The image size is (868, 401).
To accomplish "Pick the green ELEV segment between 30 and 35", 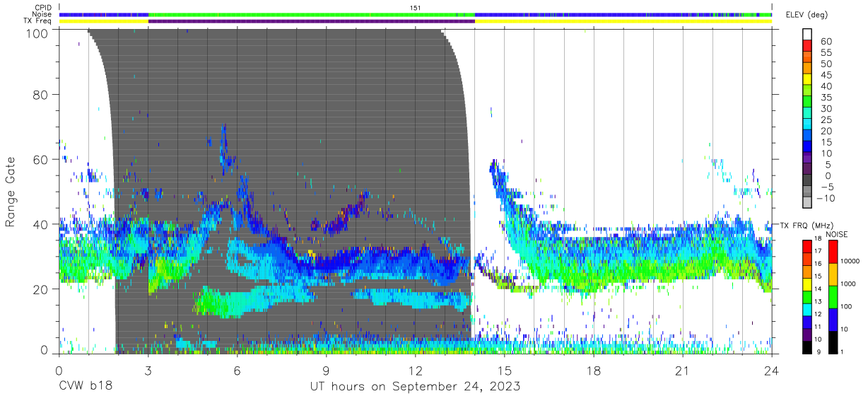I will pyautogui.click(x=807, y=103).
